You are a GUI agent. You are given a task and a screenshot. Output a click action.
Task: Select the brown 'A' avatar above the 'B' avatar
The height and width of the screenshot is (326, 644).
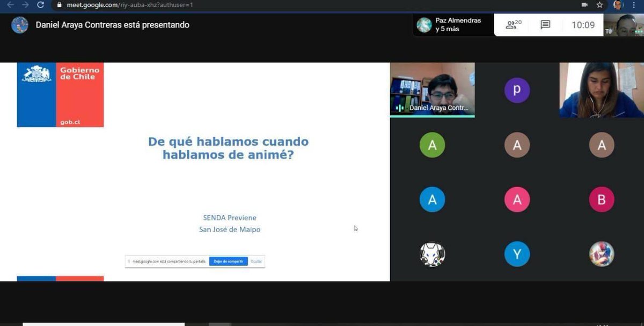602,145
